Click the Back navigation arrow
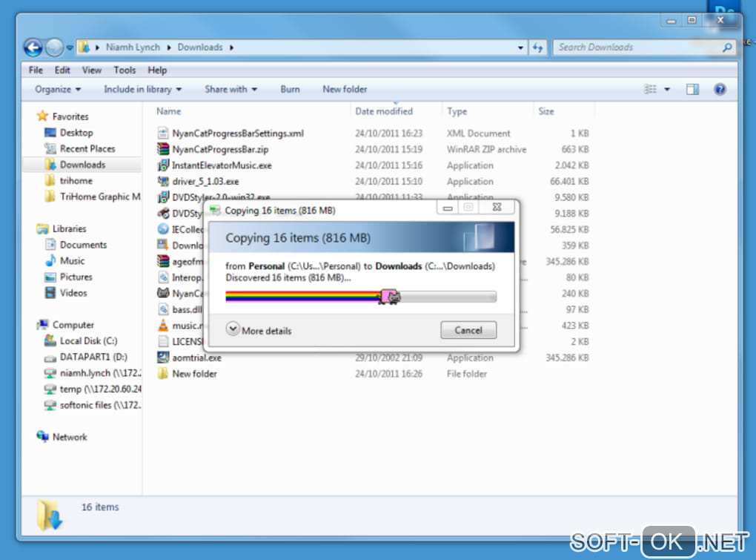 click(33, 47)
